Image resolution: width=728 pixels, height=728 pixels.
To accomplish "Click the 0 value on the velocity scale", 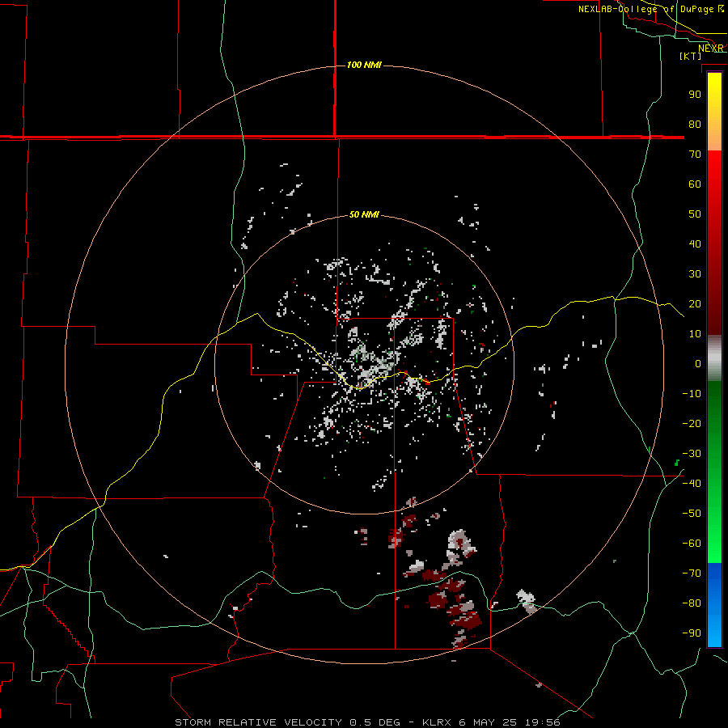I will click(698, 364).
